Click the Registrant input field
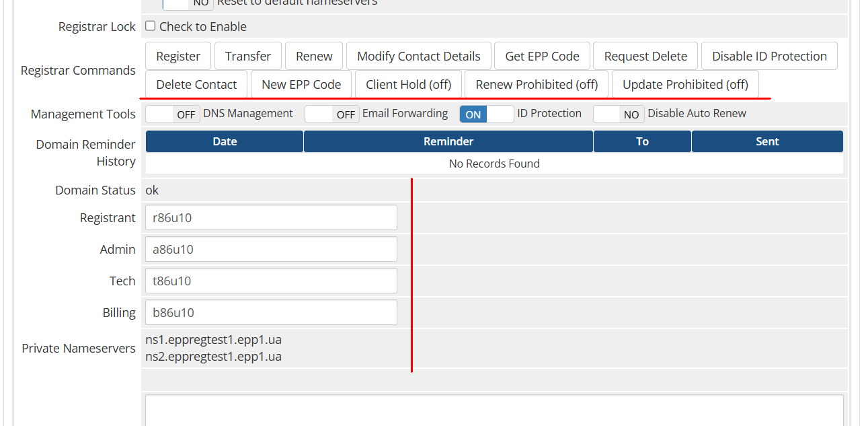The width and height of the screenshot is (868, 426). click(271, 217)
